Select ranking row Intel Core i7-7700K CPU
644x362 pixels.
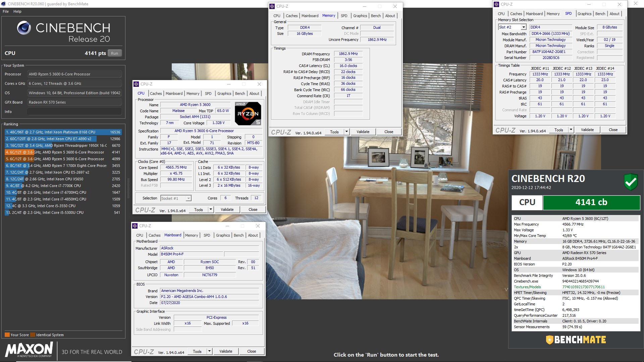[x=63, y=186]
